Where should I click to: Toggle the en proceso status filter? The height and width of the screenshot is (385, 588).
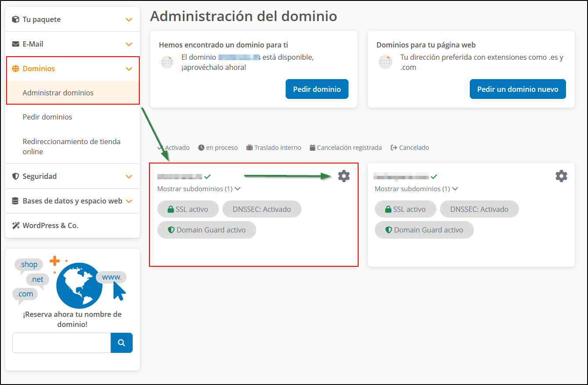click(218, 147)
